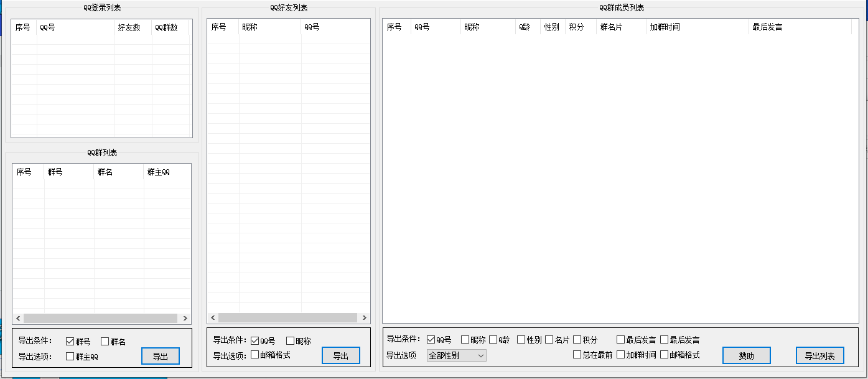Screen dimensions: 868x379
Task: Click the 加群时间 column header
Action: (698, 27)
